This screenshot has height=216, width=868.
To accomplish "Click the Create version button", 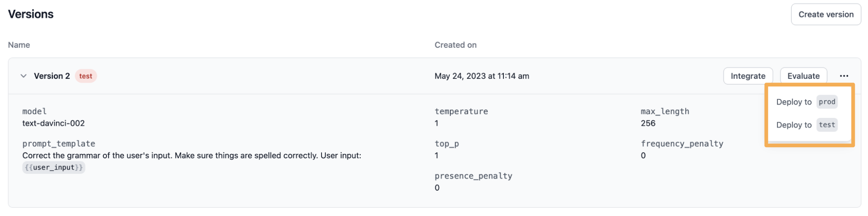I will click(825, 15).
